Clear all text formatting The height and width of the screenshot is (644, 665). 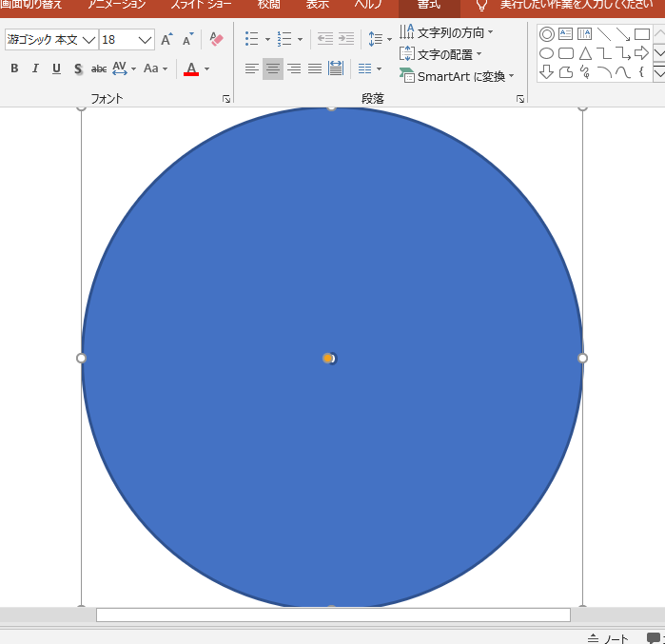216,39
